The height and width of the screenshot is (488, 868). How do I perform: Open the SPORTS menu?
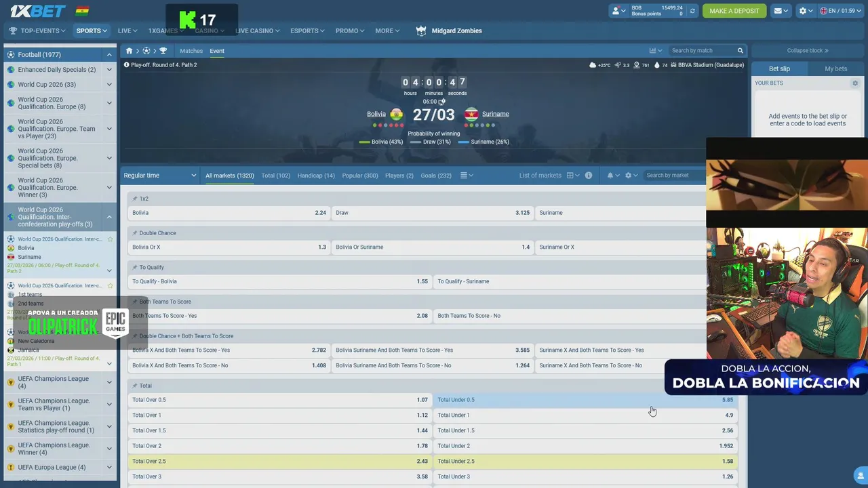[92, 30]
